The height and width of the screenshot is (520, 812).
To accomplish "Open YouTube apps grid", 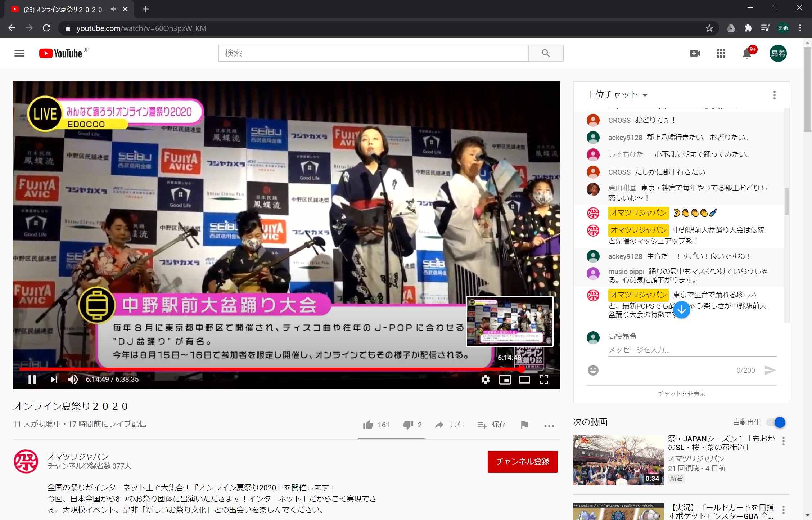I will click(721, 54).
